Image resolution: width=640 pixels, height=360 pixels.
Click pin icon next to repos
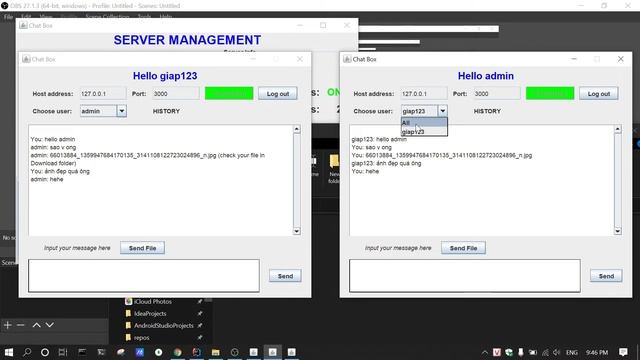200,338
